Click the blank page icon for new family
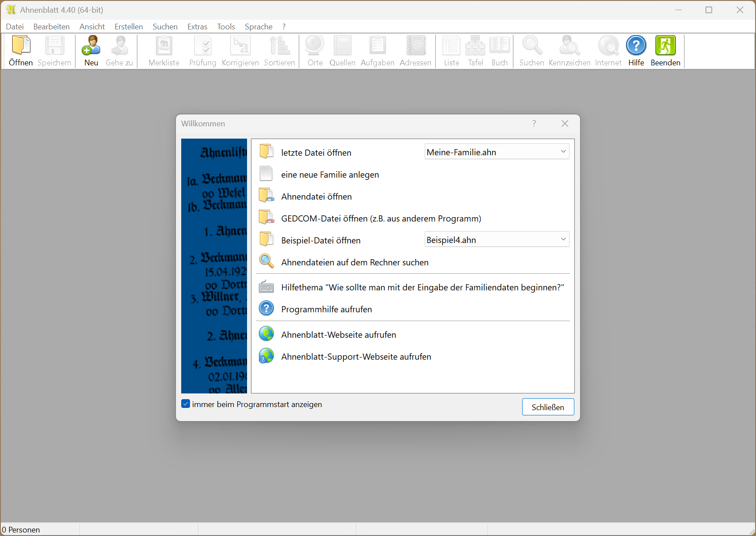 pyautogui.click(x=266, y=174)
